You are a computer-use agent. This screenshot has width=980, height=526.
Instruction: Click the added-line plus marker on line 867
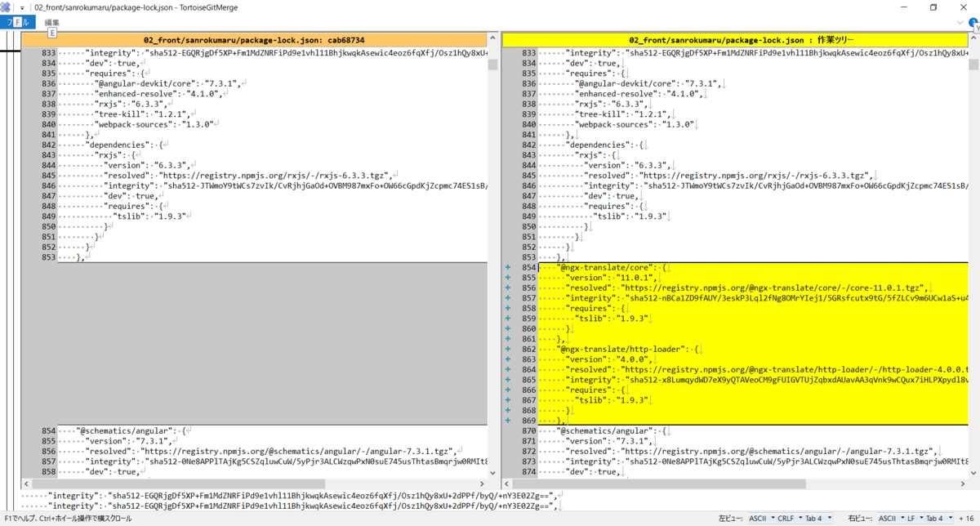tap(507, 400)
